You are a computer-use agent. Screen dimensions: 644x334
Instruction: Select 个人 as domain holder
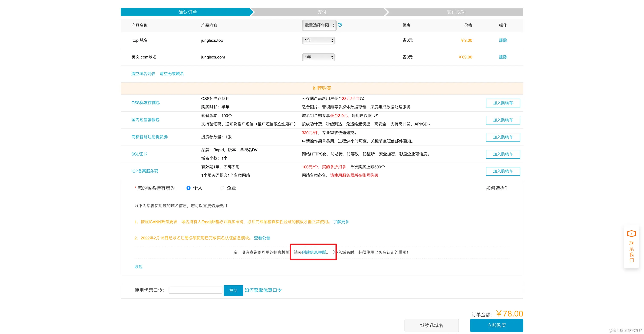pos(188,188)
